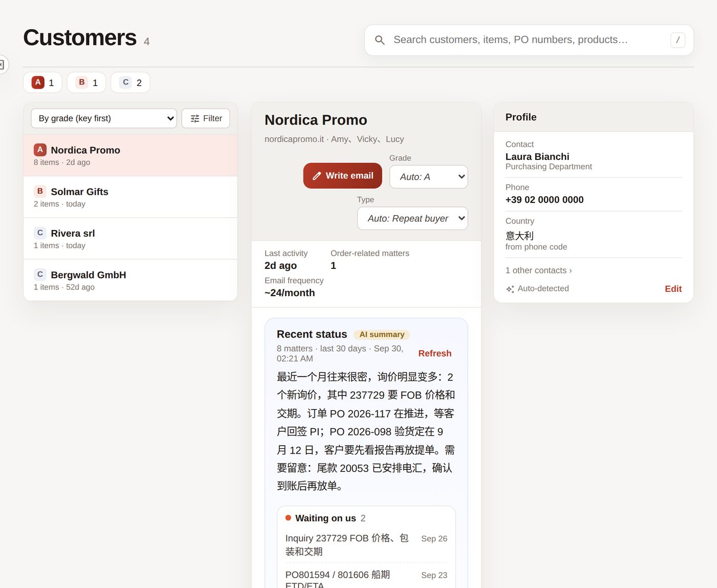Image resolution: width=717 pixels, height=588 pixels.
Task: Refresh the Recent status summary
Action: 435,353
